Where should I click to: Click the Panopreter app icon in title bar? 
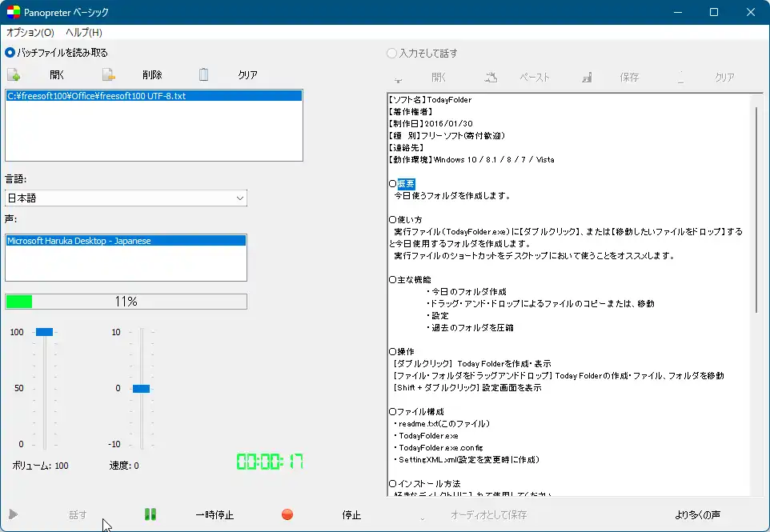pyautogui.click(x=13, y=13)
